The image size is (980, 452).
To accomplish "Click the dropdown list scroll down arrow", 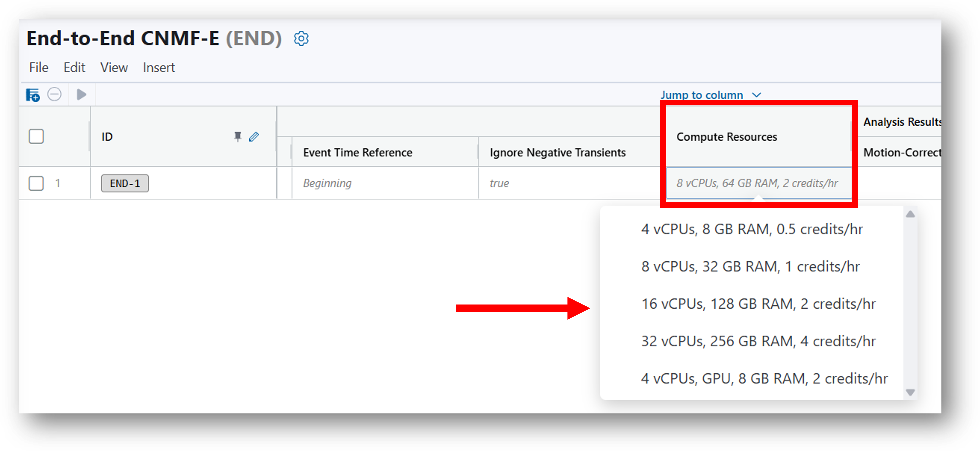I will (910, 392).
